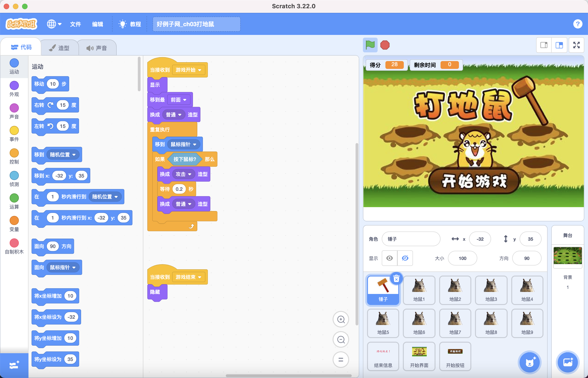Hide the sprite with crossed eye icon
Viewport: 588px width, 378px height.
pyautogui.click(x=405, y=258)
